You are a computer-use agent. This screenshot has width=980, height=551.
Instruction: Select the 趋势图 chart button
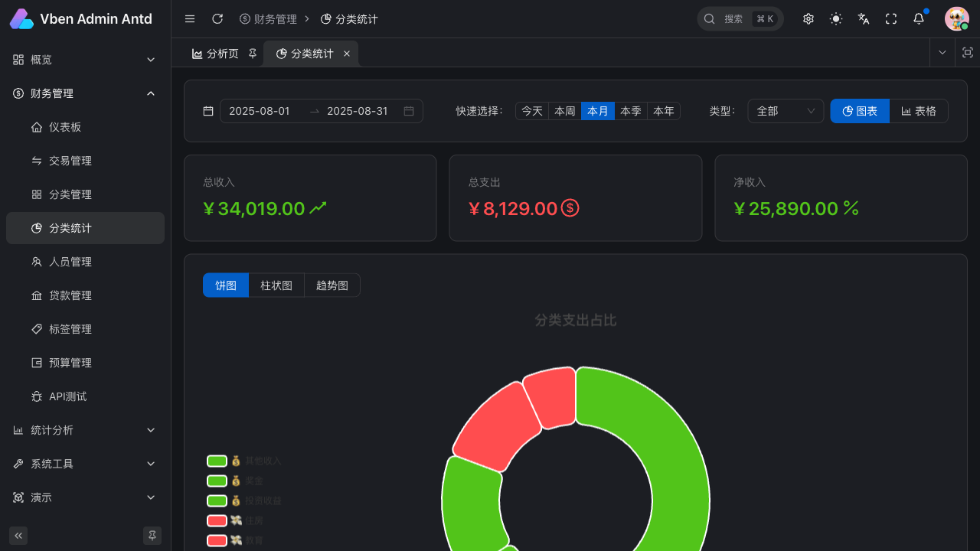click(x=332, y=285)
